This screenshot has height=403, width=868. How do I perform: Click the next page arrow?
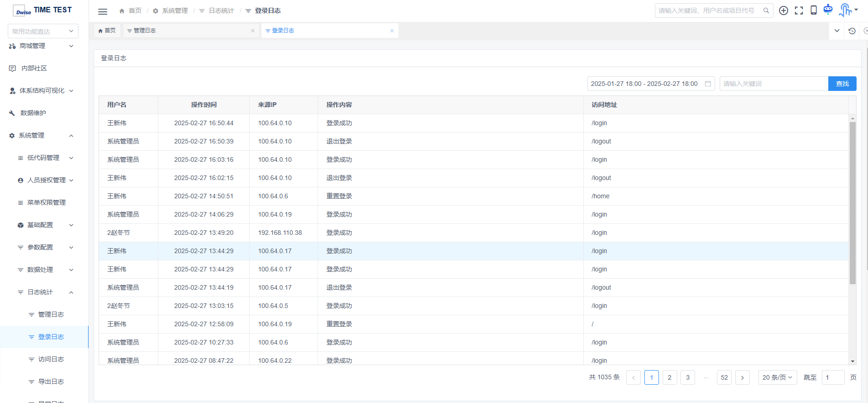(x=743, y=377)
